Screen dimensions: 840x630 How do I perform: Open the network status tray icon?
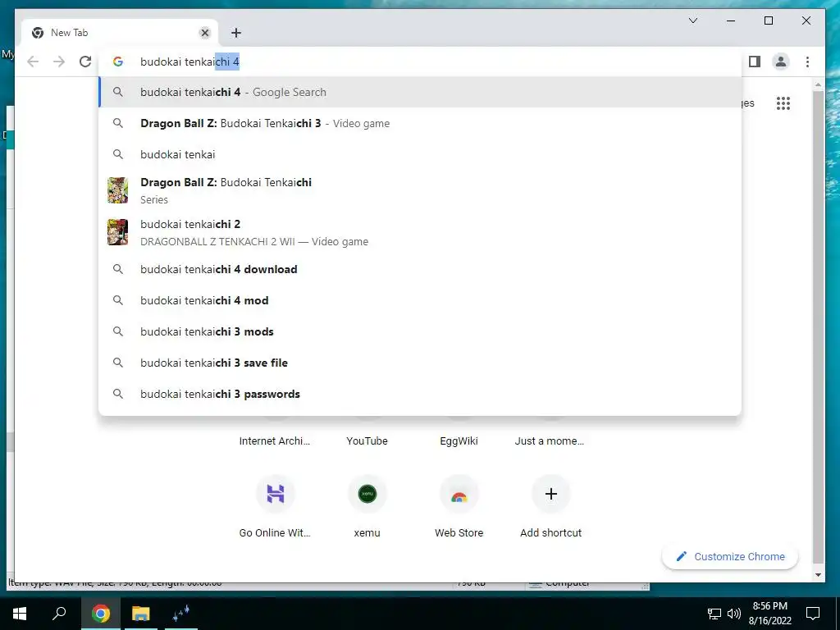pos(714,614)
